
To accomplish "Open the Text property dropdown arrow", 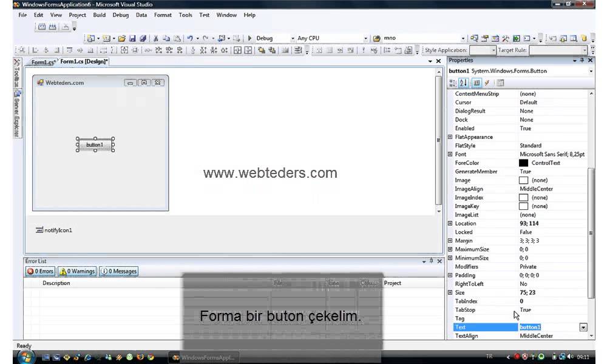I will (583, 327).
